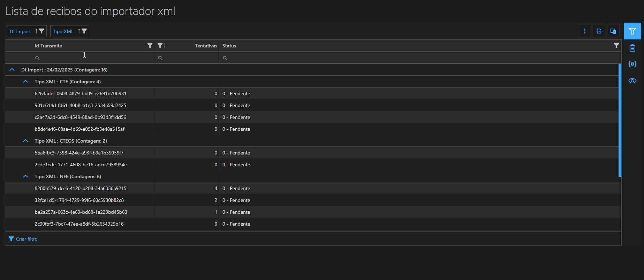Collapse the Tipo XML CTEOS group
Viewport: 644px width, 280px height.
pos(25,141)
